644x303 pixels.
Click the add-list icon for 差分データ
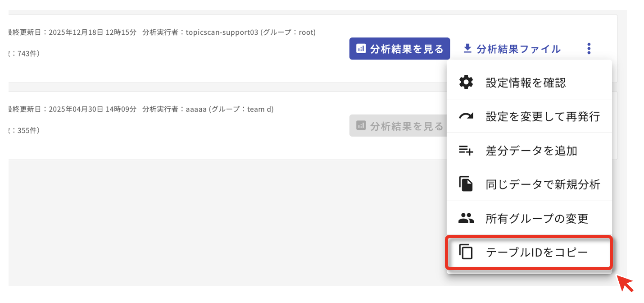[x=466, y=150]
